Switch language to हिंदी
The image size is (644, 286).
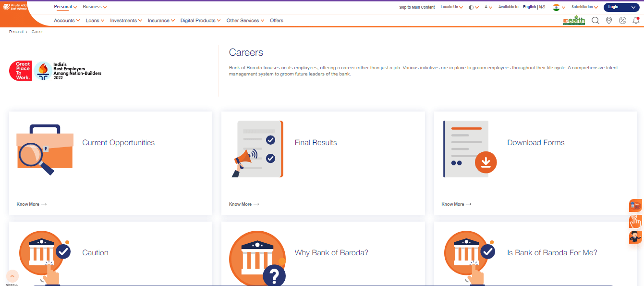pyautogui.click(x=542, y=7)
